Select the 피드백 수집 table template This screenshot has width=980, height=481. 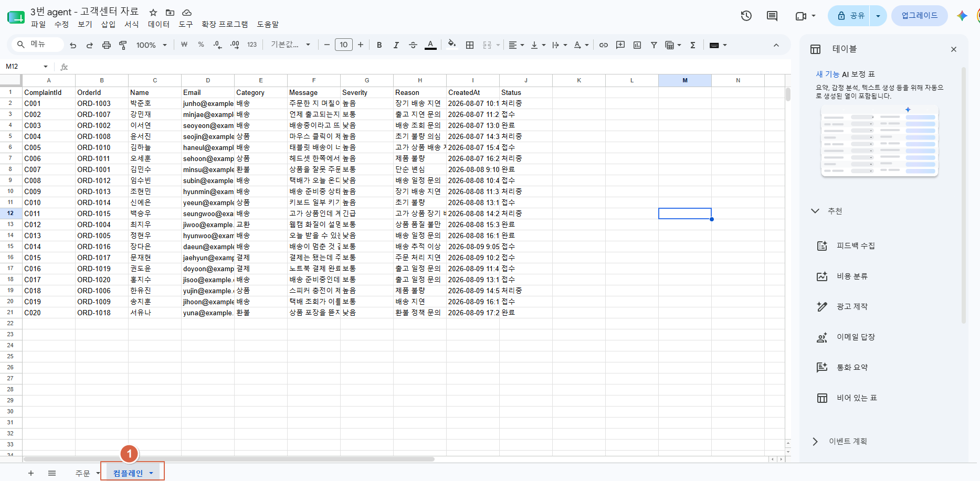coord(856,245)
